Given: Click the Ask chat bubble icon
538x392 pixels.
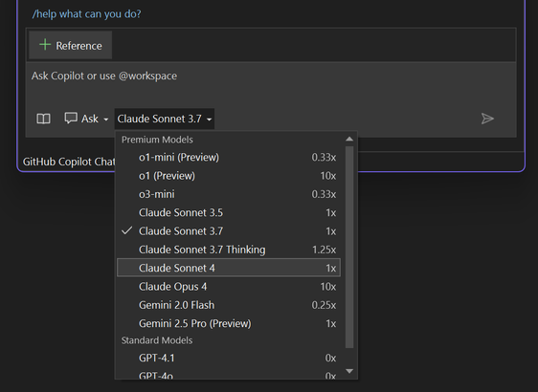Looking at the screenshot, I should click(71, 119).
